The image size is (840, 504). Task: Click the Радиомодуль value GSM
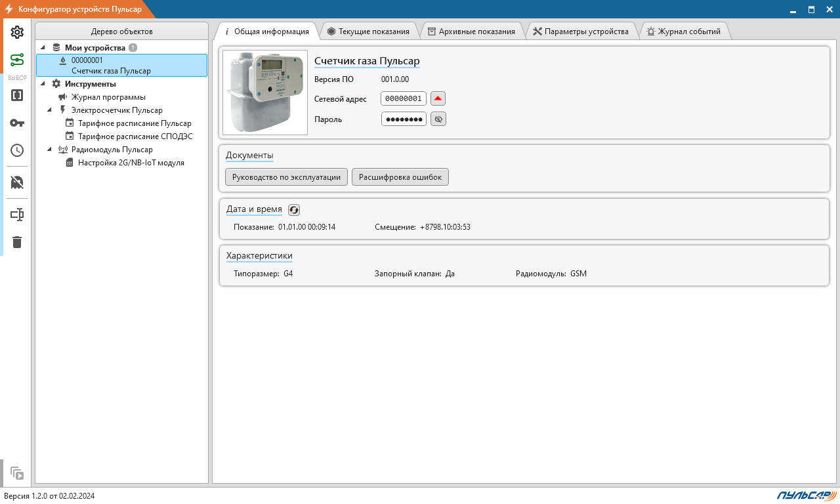point(578,274)
